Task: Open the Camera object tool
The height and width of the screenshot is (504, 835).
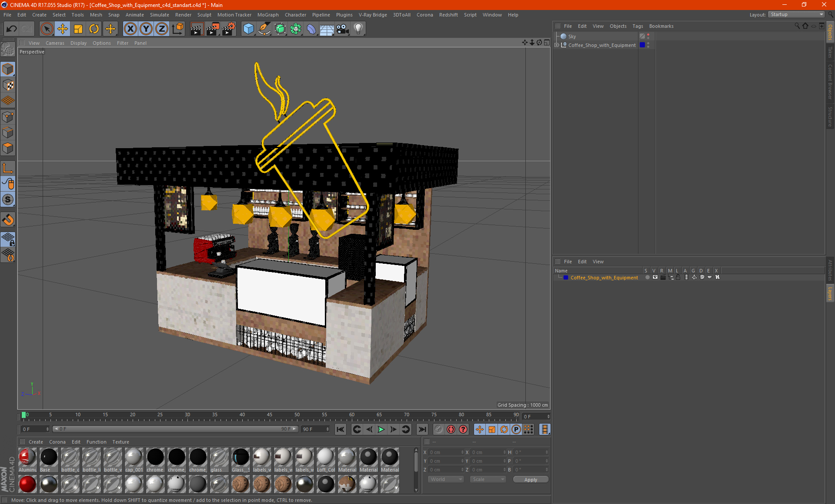Action: 343,29
